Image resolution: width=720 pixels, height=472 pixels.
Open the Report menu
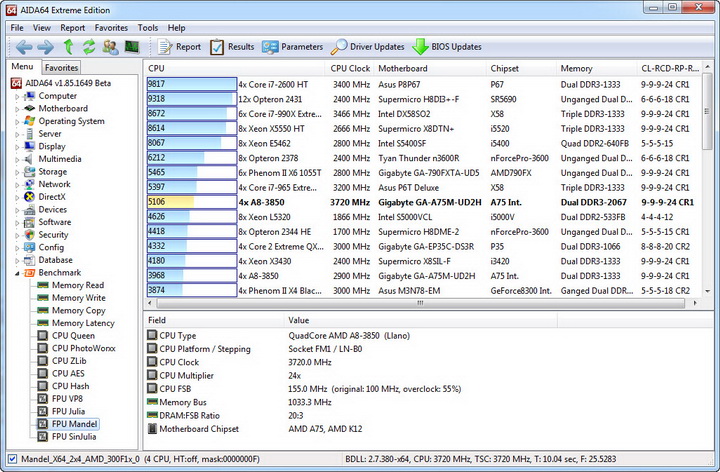tap(73, 28)
